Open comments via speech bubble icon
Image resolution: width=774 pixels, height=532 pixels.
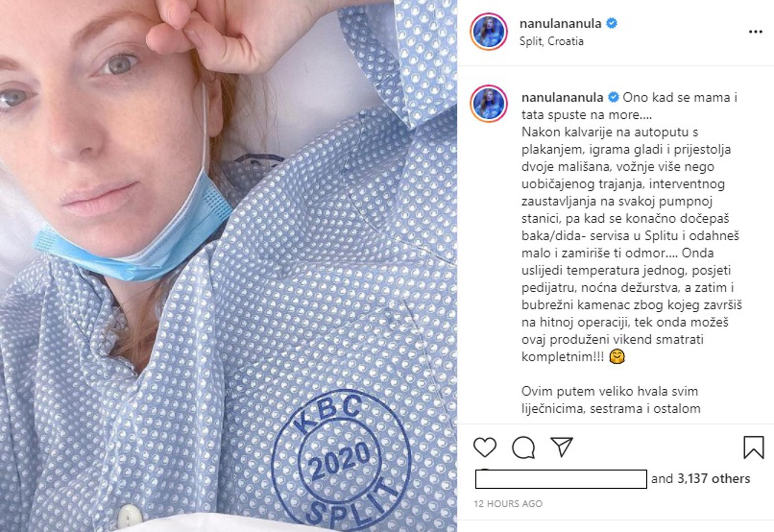[x=523, y=447]
